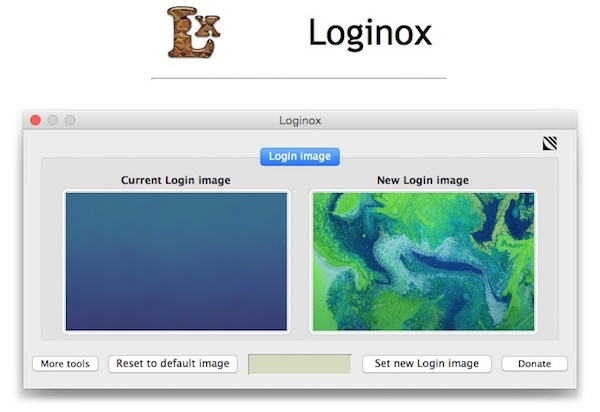Click the horizontal divider line below heading
The height and width of the screenshot is (412, 600).
[298, 78]
